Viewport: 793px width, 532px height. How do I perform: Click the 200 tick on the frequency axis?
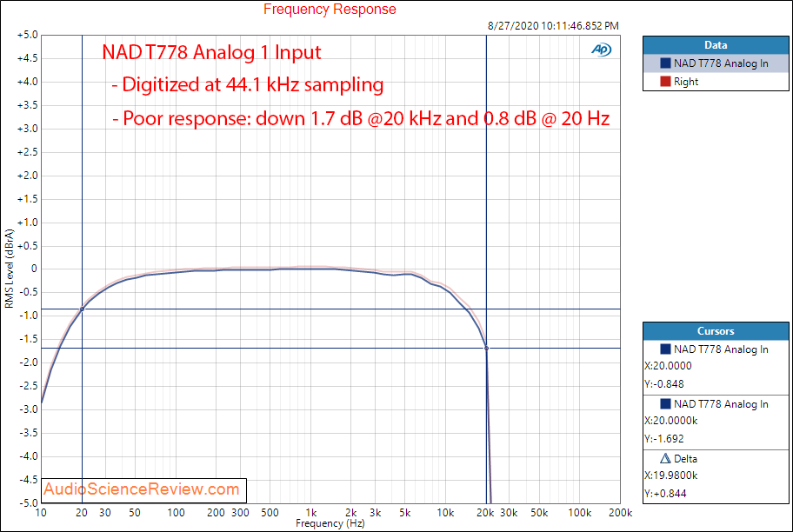point(216,513)
